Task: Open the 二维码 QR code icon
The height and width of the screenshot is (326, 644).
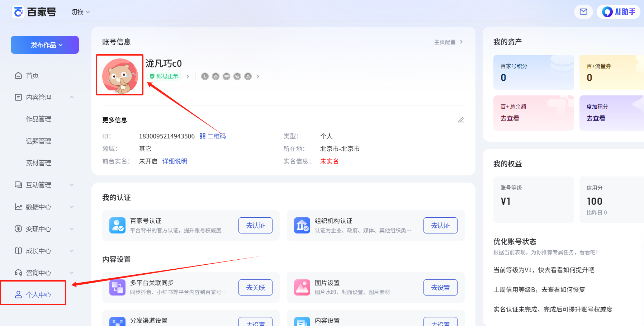Action: tap(203, 136)
